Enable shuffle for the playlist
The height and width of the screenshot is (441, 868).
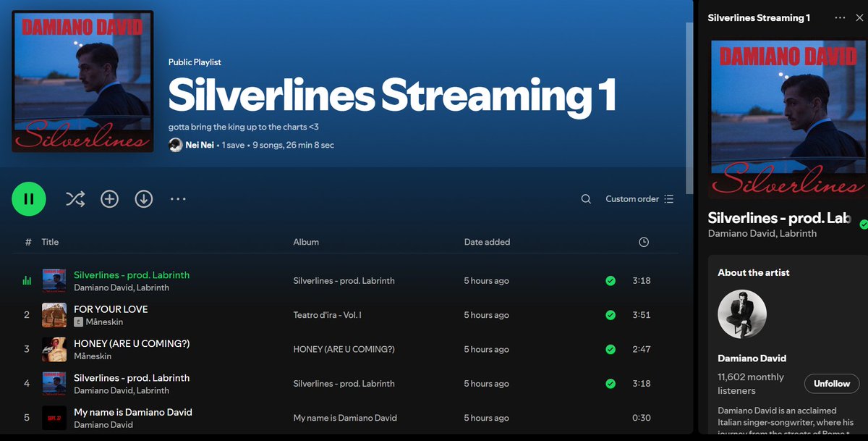pyautogui.click(x=75, y=198)
